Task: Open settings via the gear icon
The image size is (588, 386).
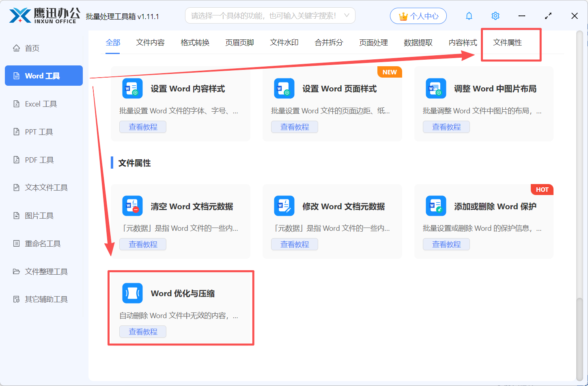Action: (495, 16)
